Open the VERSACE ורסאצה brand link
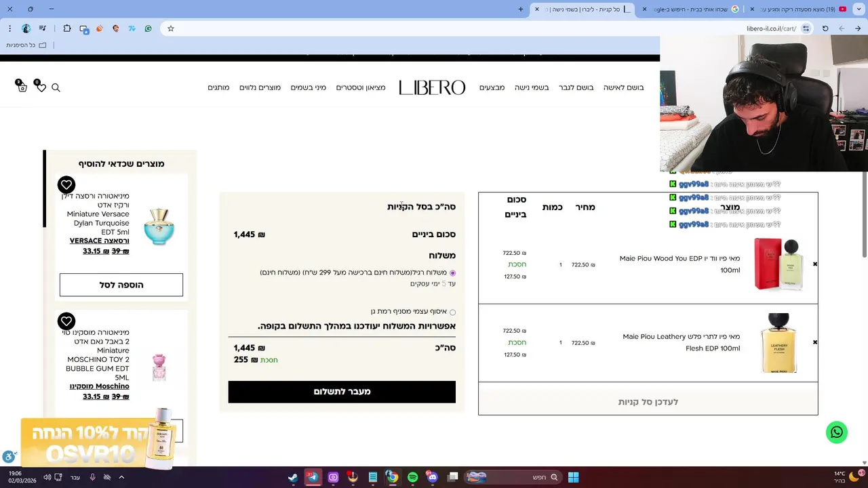 pyautogui.click(x=99, y=241)
